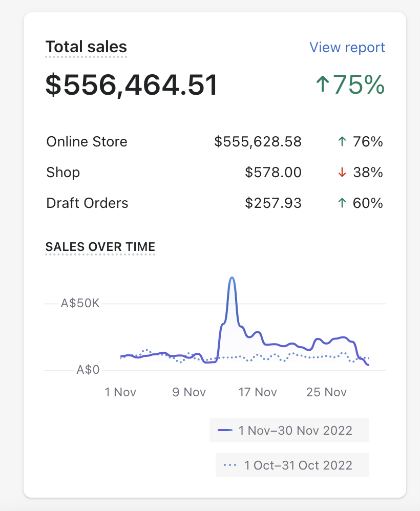Click the SALES OVER TIME heading

(x=100, y=247)
